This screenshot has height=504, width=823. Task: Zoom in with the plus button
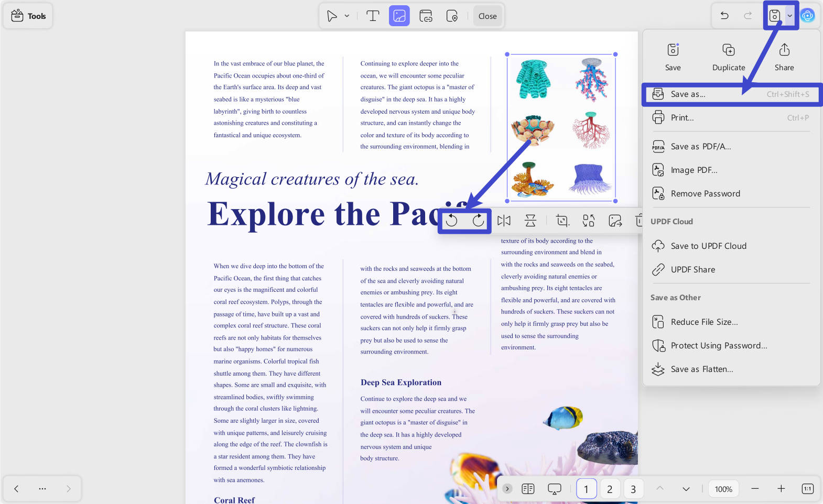click(781, 489)
